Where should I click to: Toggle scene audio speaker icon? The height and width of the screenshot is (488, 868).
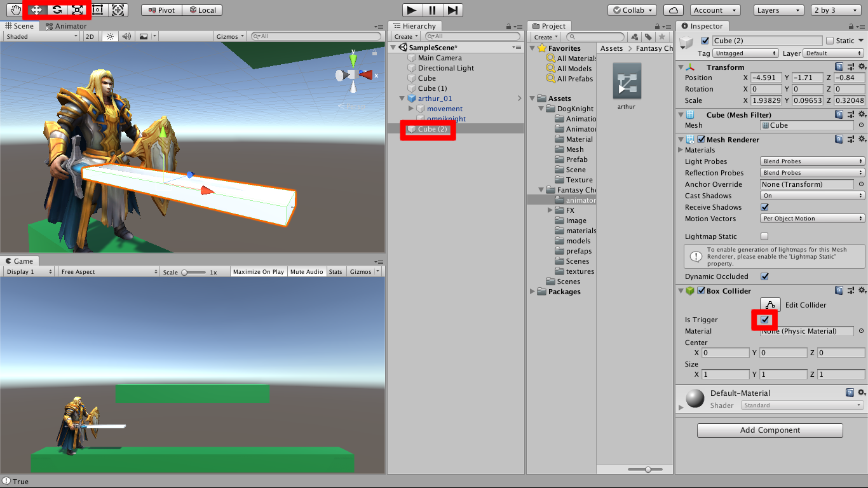tap(126, 36)
